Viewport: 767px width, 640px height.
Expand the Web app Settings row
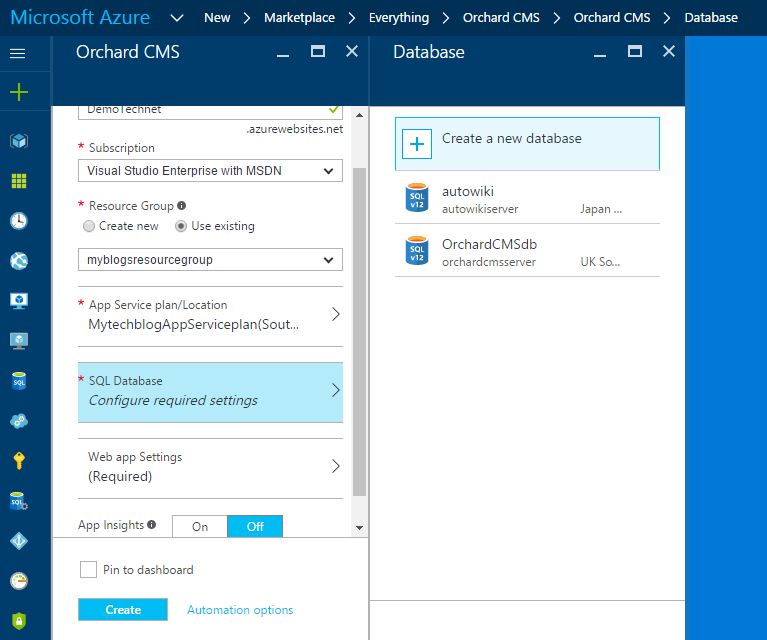point(210,467)
